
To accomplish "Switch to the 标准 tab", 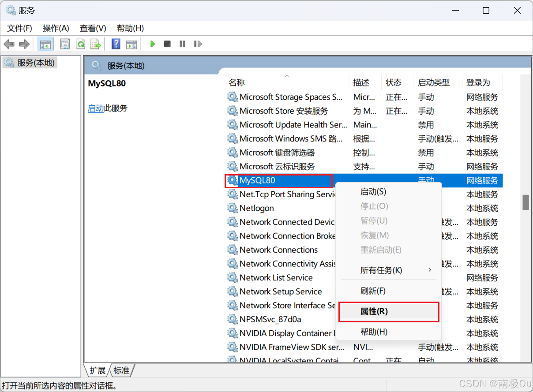I will pyautogui.click(x=122, y=370).
